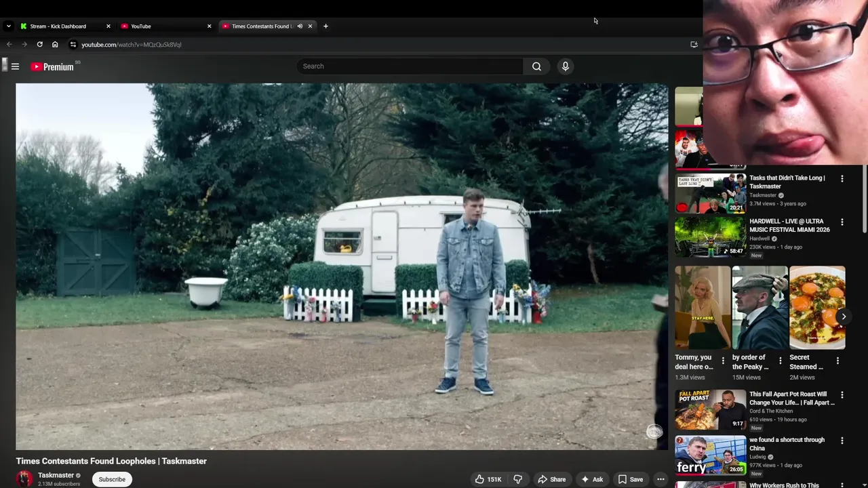868x488 pixels.
Task: Mute tab via audio speaker icon
Action: [300, 26]
